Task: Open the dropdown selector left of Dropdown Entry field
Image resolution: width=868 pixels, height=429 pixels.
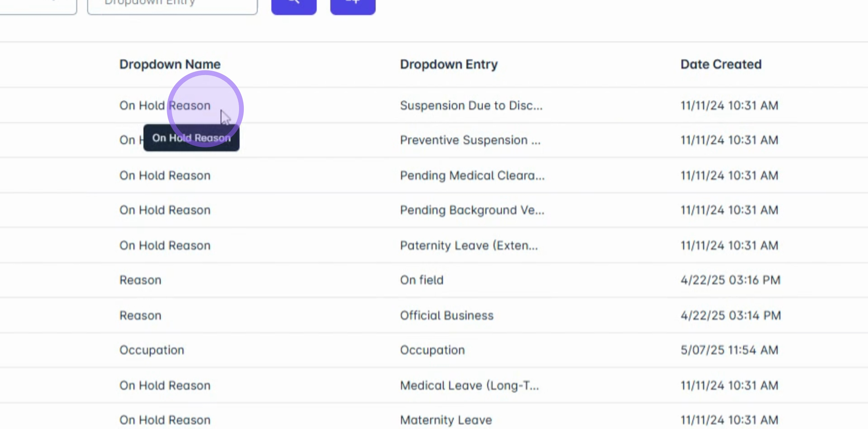Action: [38, 6]
